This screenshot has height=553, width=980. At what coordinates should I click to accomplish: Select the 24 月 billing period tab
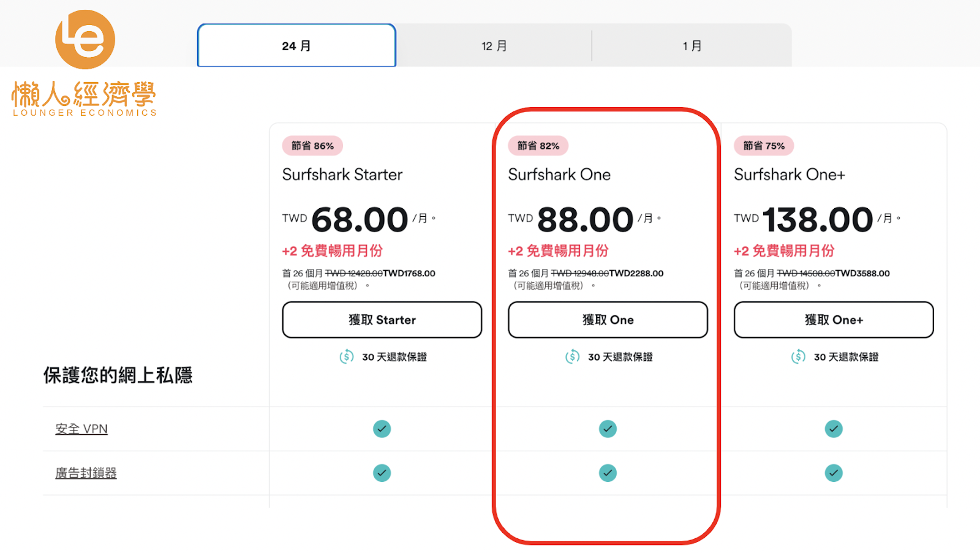(296, 45)
